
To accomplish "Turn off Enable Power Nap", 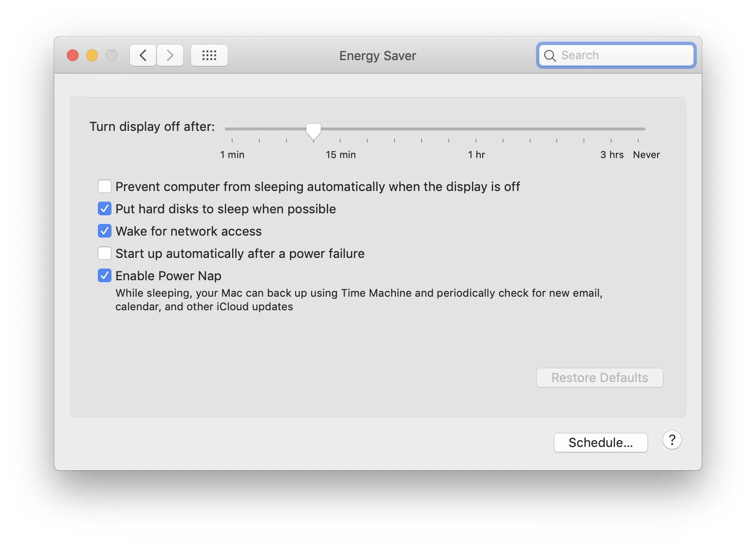I will click(x=105, y=275).
